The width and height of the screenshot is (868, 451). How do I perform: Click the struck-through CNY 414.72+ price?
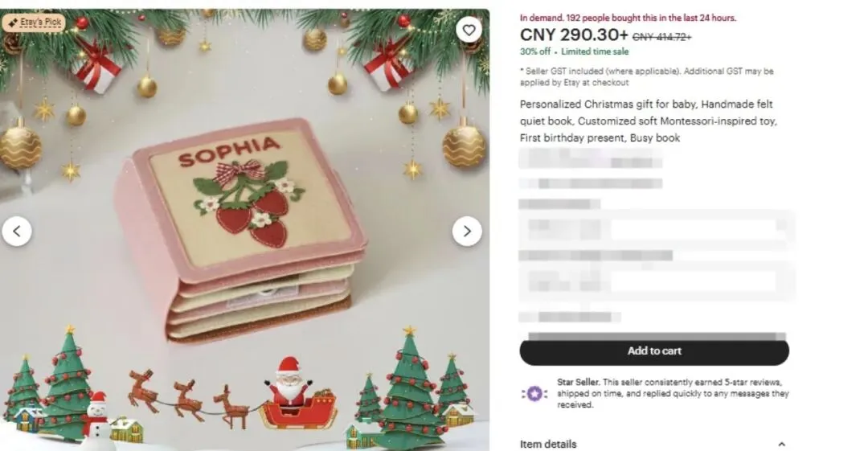point(662,37)
